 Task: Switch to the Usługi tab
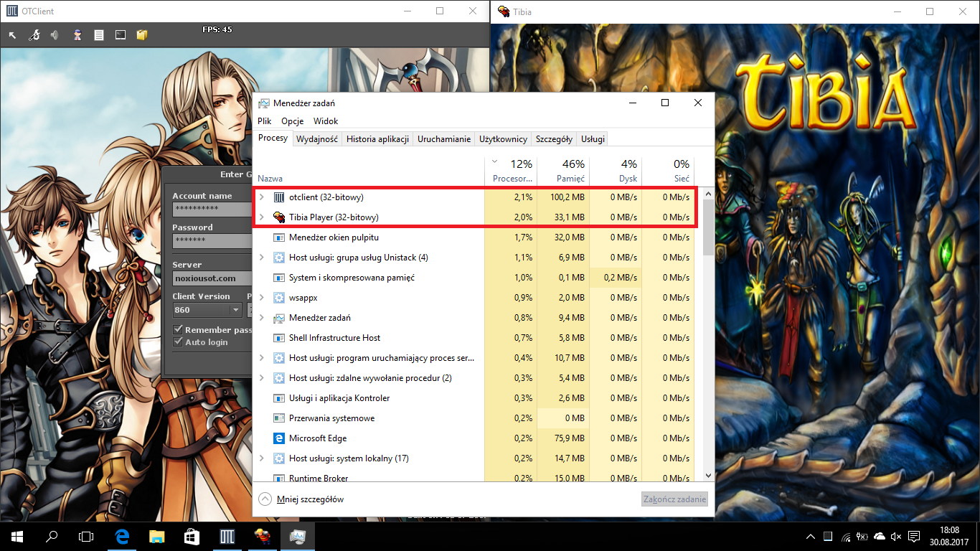point(593,139)
